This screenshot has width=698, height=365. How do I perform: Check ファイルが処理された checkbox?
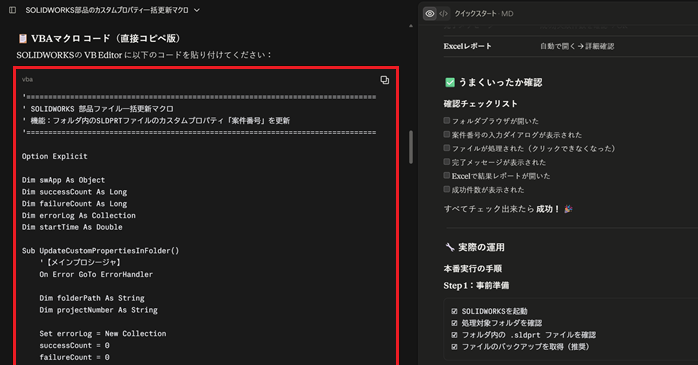point(446,148)
